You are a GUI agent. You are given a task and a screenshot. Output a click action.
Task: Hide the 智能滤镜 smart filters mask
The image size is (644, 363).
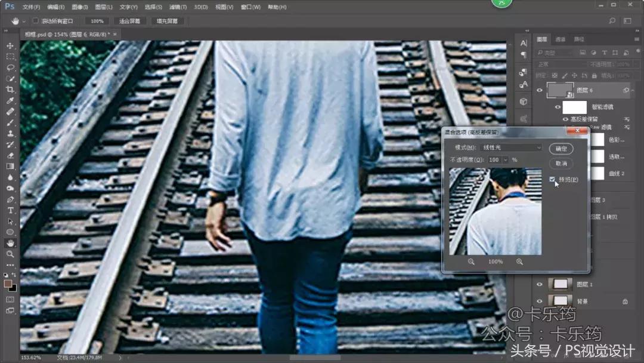[x=558, y=107]
